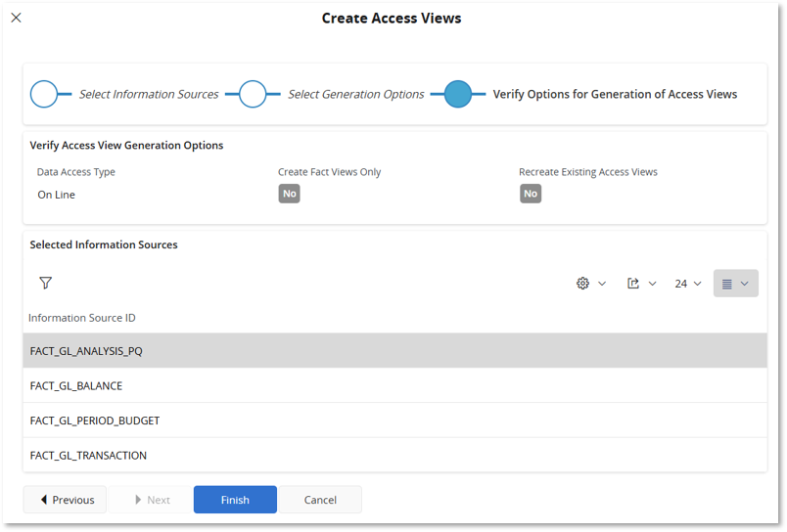This screenshot has width=787, height=532.
Task: Toggle Create Fact Views Only switch
Action: 289,194
